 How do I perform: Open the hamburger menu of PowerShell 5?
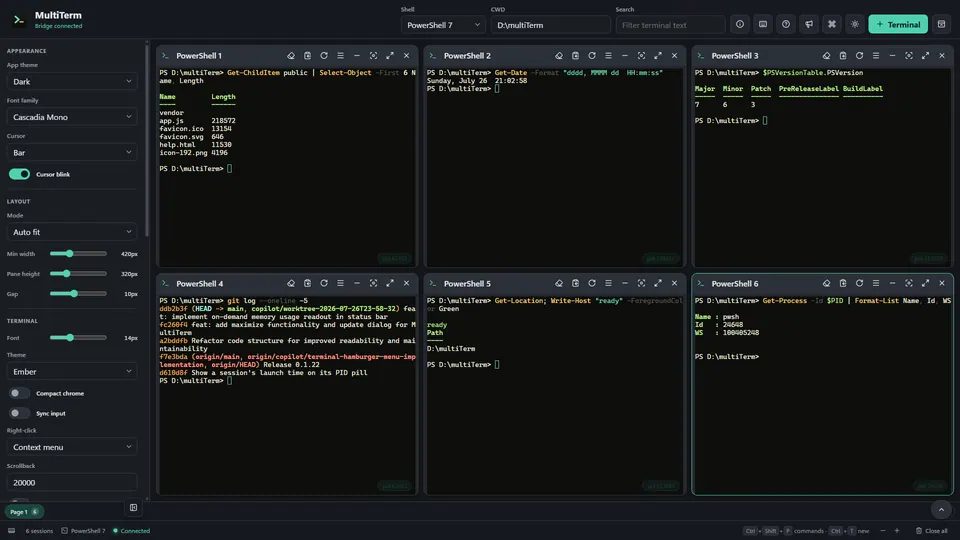click(x=609, y=283)
